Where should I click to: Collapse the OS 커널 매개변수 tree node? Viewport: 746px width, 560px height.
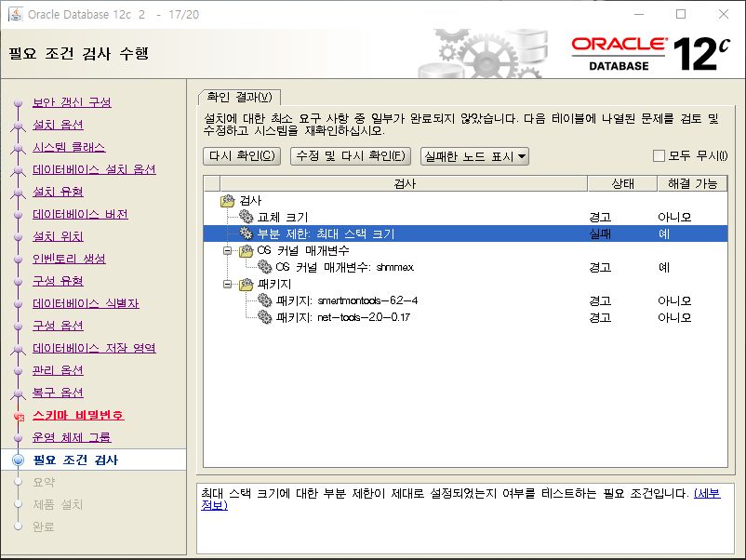pyautogui.click(x=228, y=250)
